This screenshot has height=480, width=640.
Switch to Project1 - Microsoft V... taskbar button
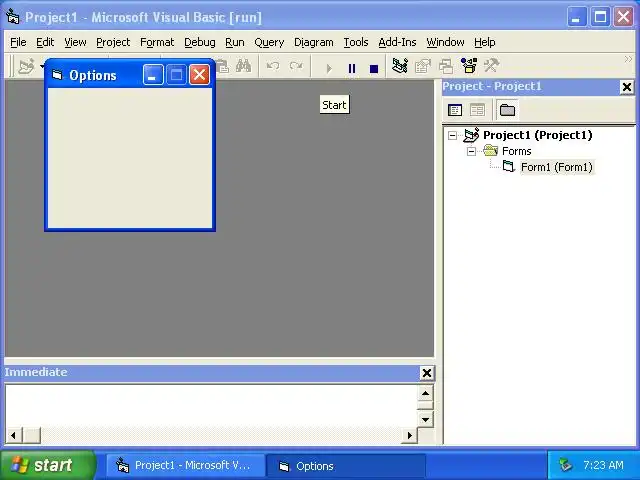(x=186, y=465)
